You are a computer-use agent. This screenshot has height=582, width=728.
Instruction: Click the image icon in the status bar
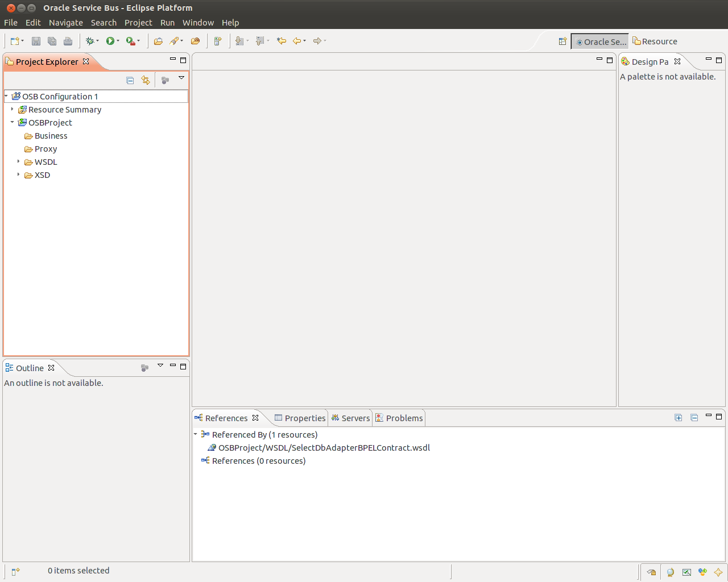tap(686, 572)
